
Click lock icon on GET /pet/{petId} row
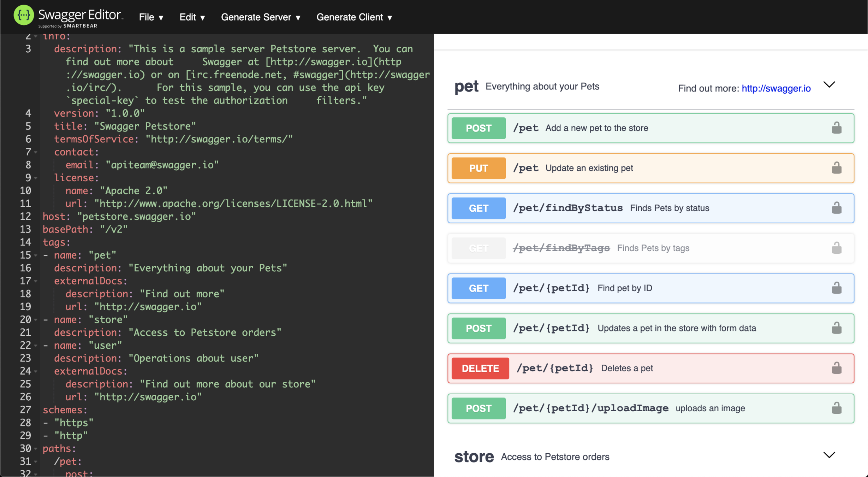[x=836, y=288]
